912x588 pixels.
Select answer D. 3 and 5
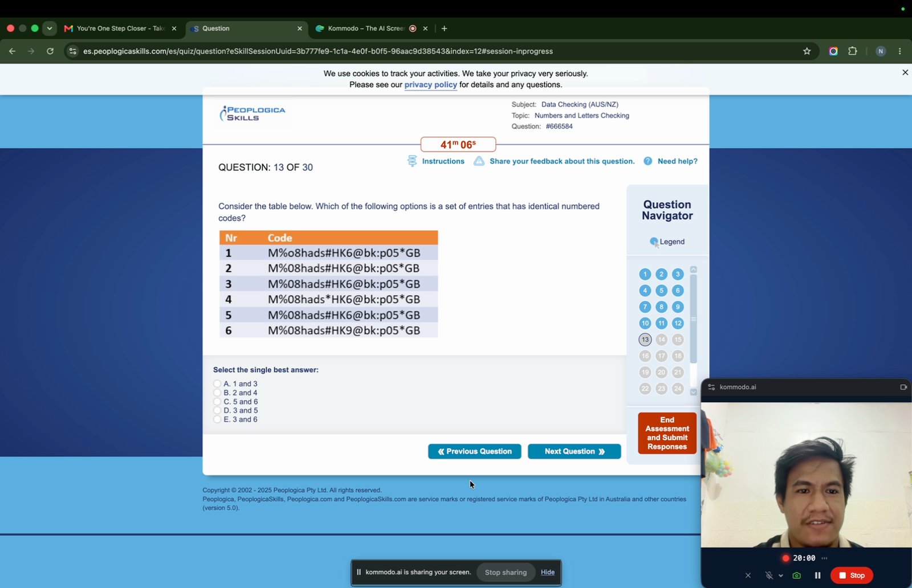217,410
